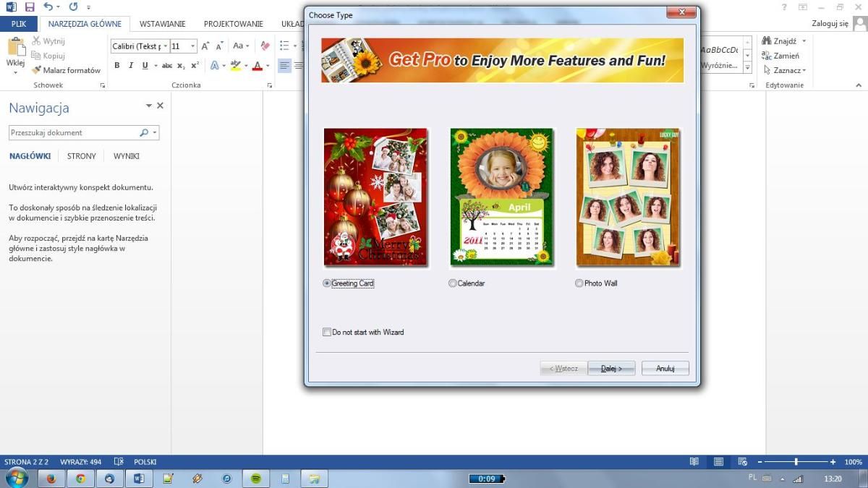Viewport: 868px width, 488px height.
Task: Toggle Italic text formatting
Action: coord(131,66)
